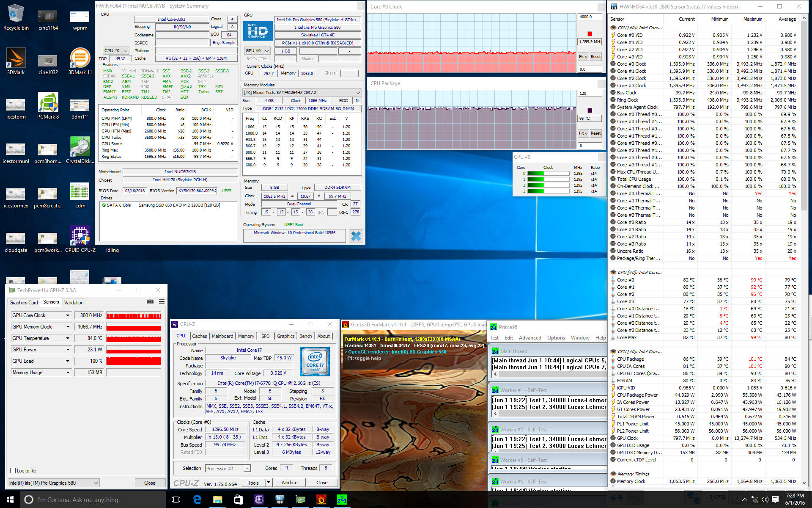Select the CPU Package Power sensor row
This screenshot has height=508, width=812.
click(x=704, y=395)
